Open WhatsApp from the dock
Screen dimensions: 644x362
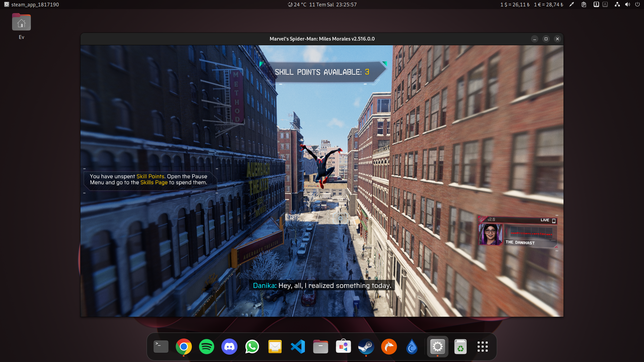[x=252, y=347]
